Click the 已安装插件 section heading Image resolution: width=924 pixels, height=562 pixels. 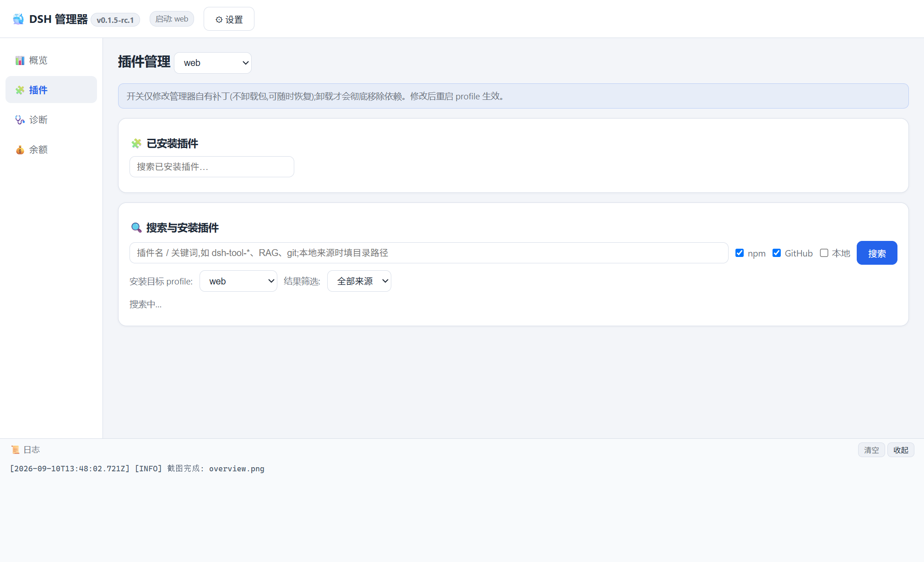coord(172,144)
